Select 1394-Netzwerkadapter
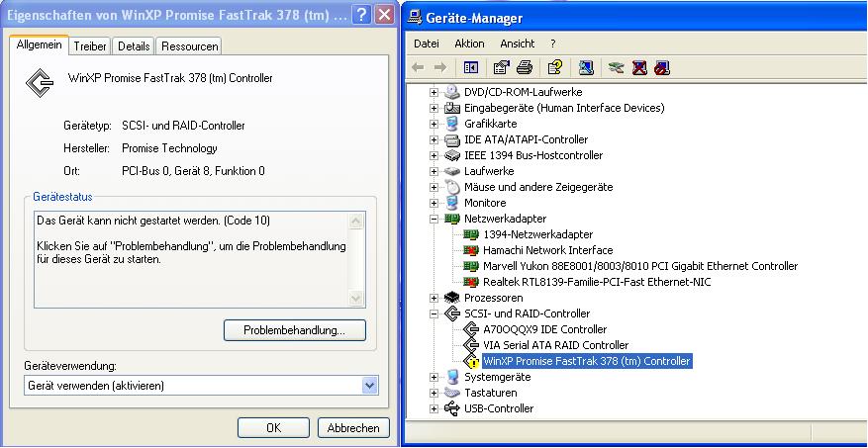The image size is (868, 448). pos(538,234)
